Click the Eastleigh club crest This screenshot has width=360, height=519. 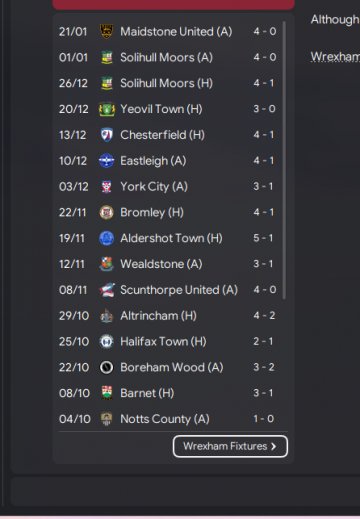click(107, 161)
